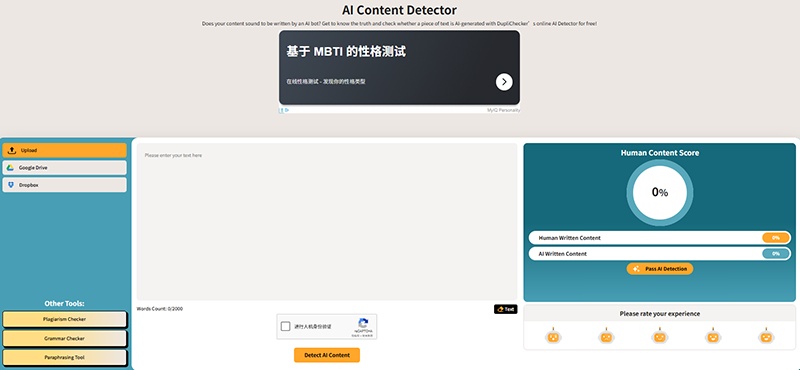This screenshot has width=800, height=370.
Task: Click the AI Written Content 0% bar
Action: coord(660,254)
